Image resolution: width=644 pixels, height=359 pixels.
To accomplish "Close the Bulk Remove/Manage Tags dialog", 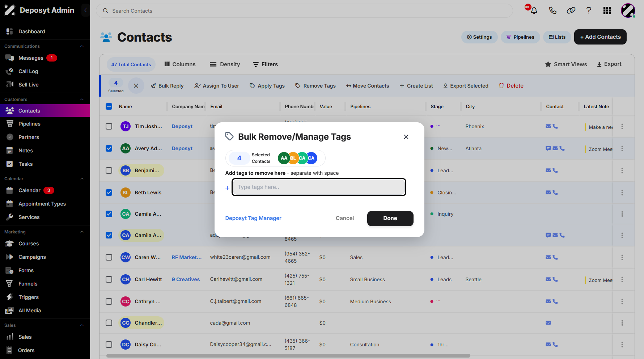I will point(406,137).
